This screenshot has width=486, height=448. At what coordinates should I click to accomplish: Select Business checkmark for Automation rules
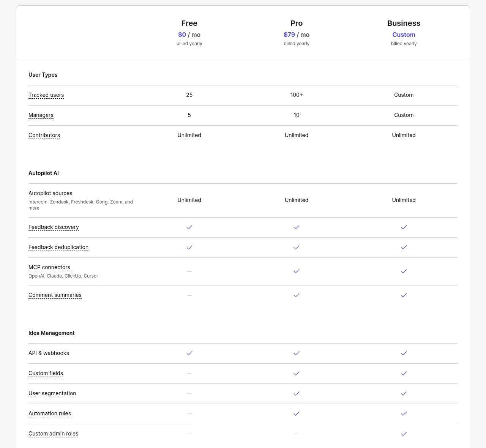(x=404, y=413)
